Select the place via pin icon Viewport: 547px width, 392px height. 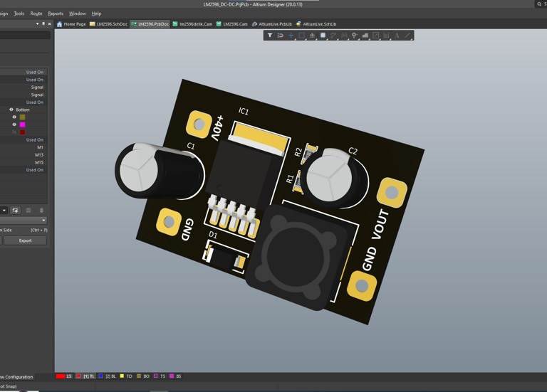(355, 35)
